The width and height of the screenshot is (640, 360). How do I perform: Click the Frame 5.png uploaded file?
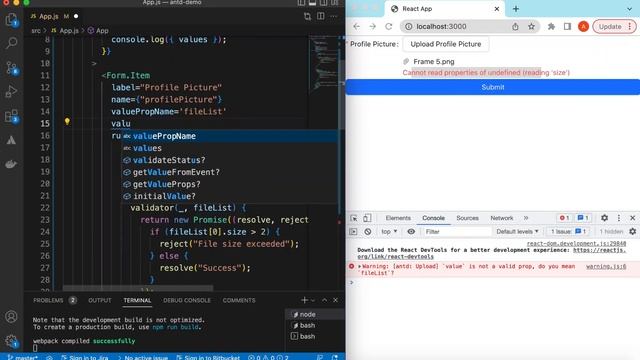433,62
